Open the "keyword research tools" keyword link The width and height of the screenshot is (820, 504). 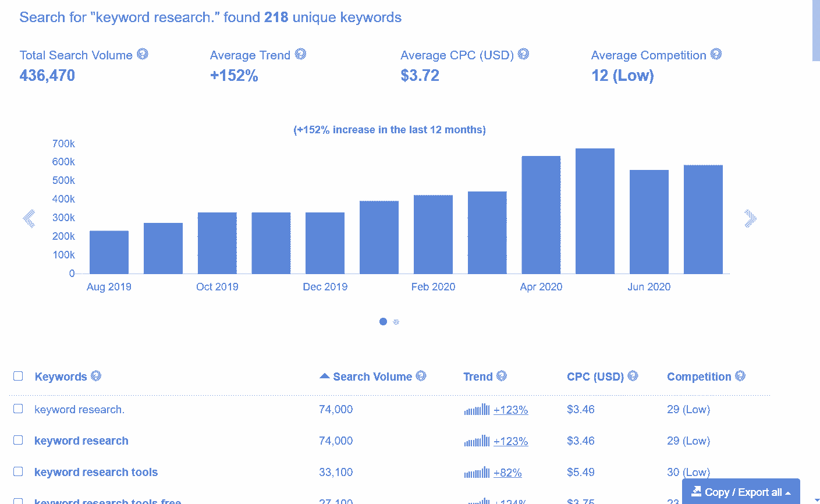click(x=96, y=472)
